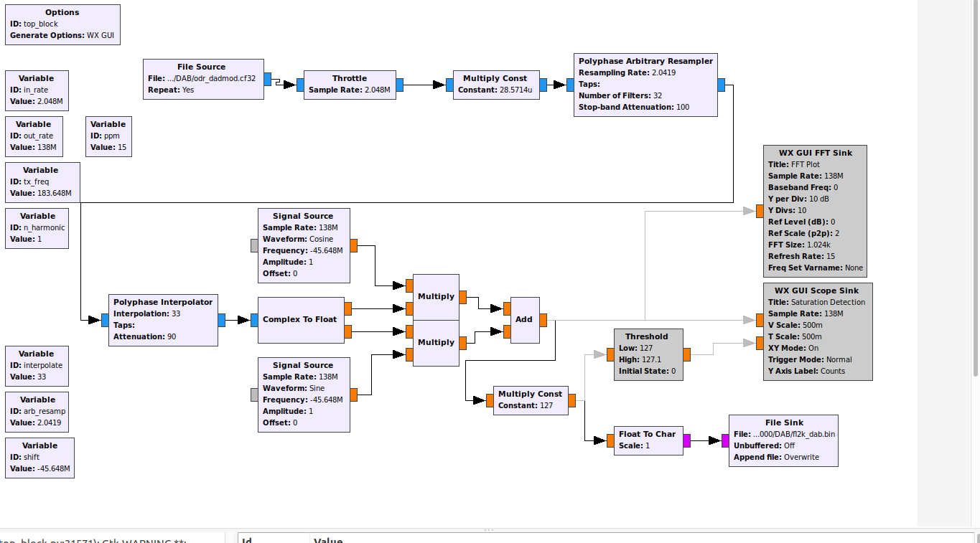
Task: Click the Add block
Action: (524, 320)
